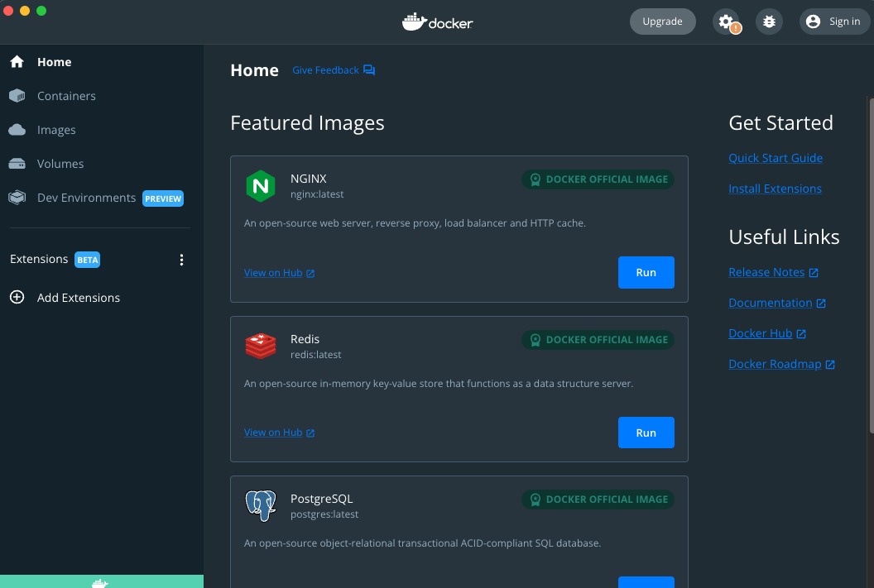Click the Home house icon in sidebar
Viewport: 874px width, 588px height.
[17, 62]
